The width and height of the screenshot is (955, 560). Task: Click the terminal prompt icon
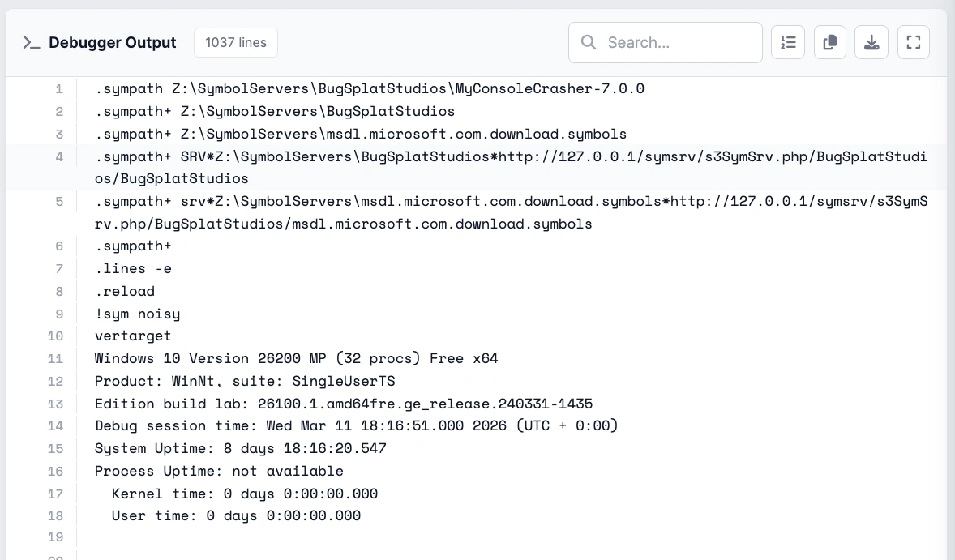pos(31,43)
